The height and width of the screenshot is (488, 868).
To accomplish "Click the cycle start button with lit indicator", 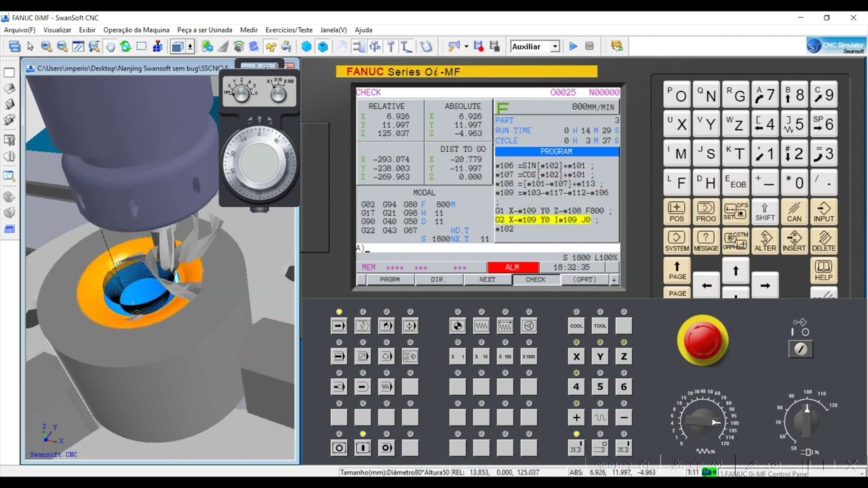I will (363, 448).
